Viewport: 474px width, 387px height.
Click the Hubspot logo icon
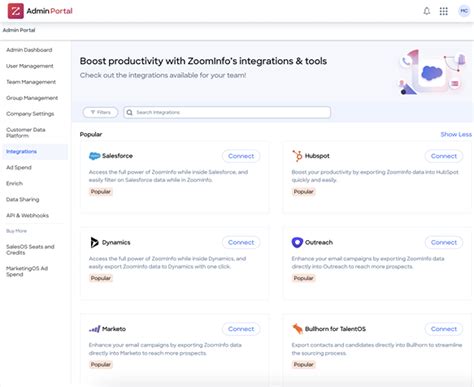point(297,156)
